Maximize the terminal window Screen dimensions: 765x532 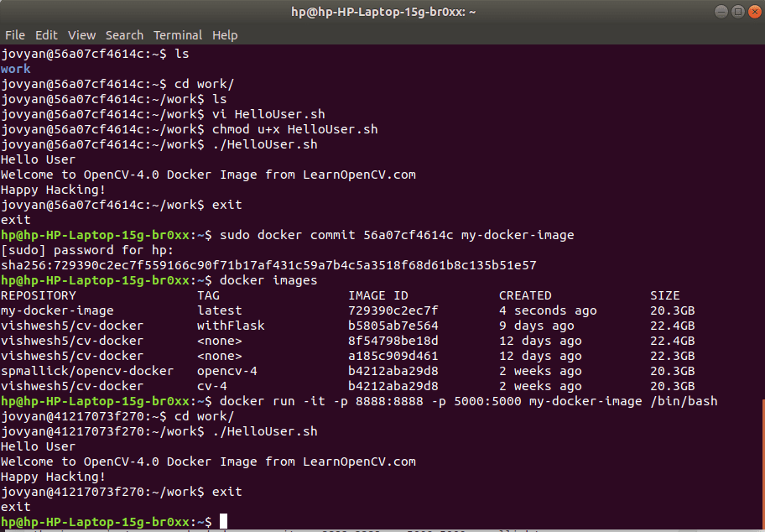[x=738, y=11]
